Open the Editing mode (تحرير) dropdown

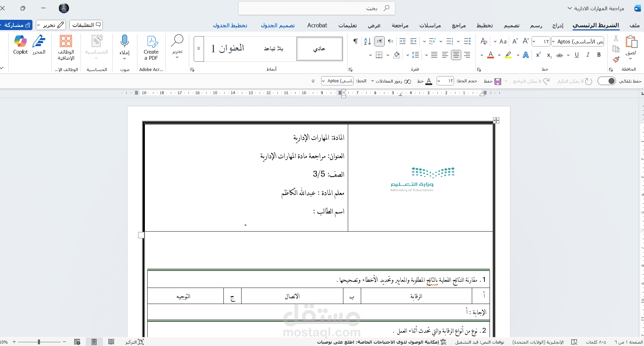point(51,25)
